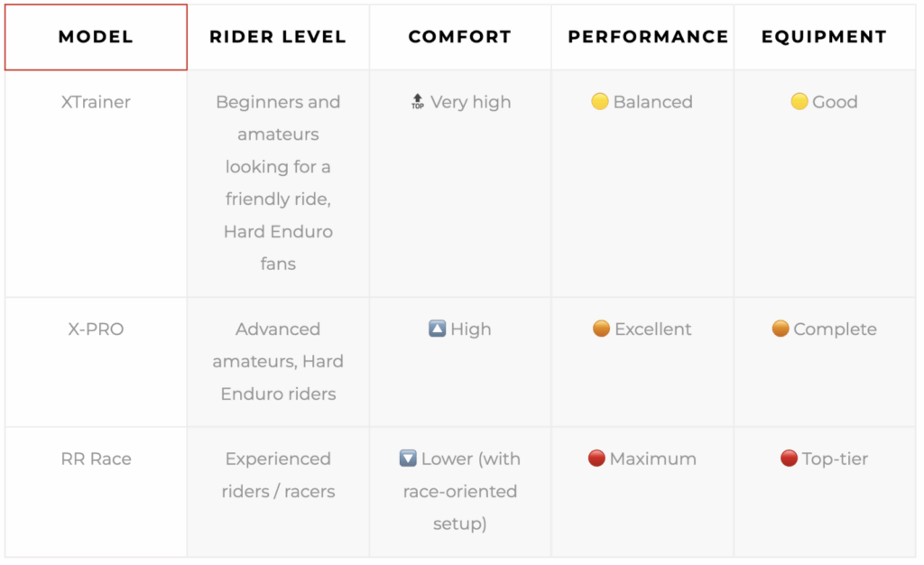Select the RR Race model cell
Viewport: 924px width, 565px height.
96,492
